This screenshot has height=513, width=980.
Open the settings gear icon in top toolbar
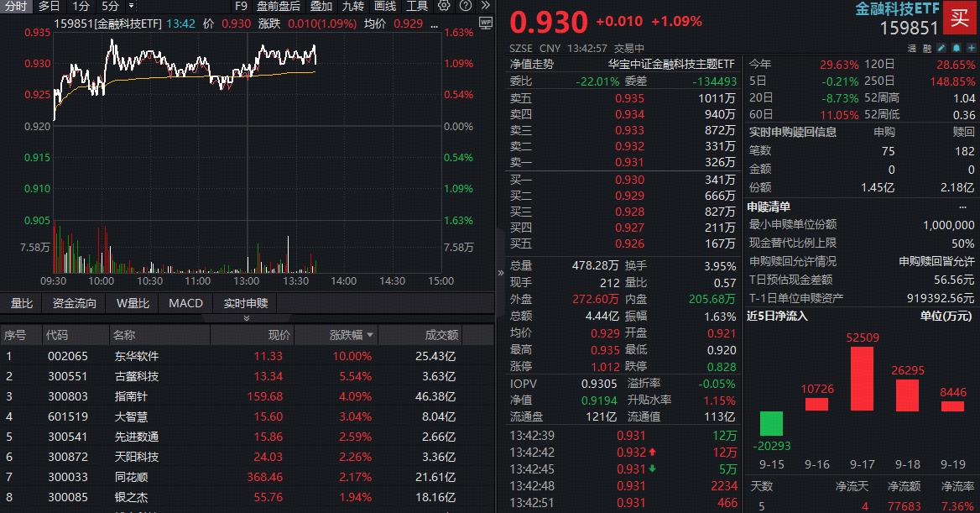point(444,7)
